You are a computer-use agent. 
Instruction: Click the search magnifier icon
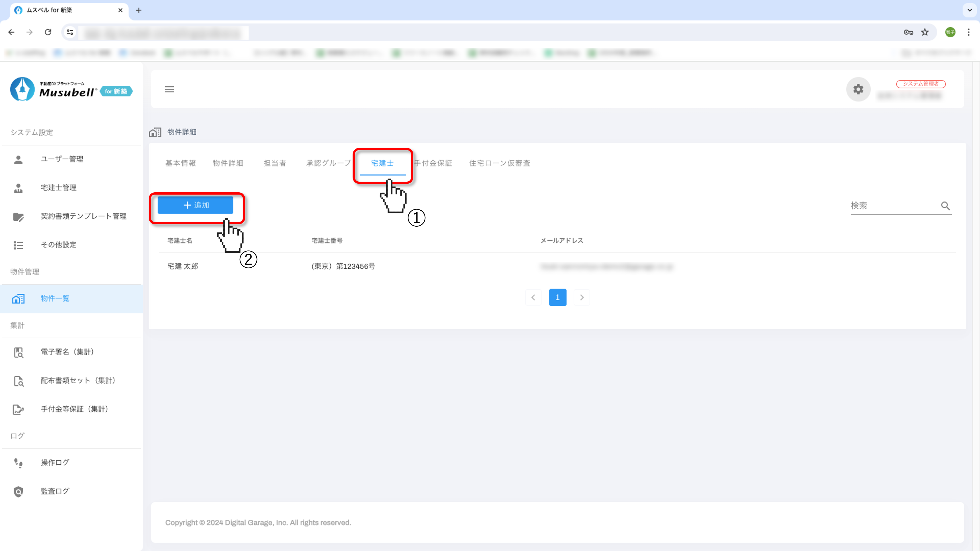(x=945, y=206)
